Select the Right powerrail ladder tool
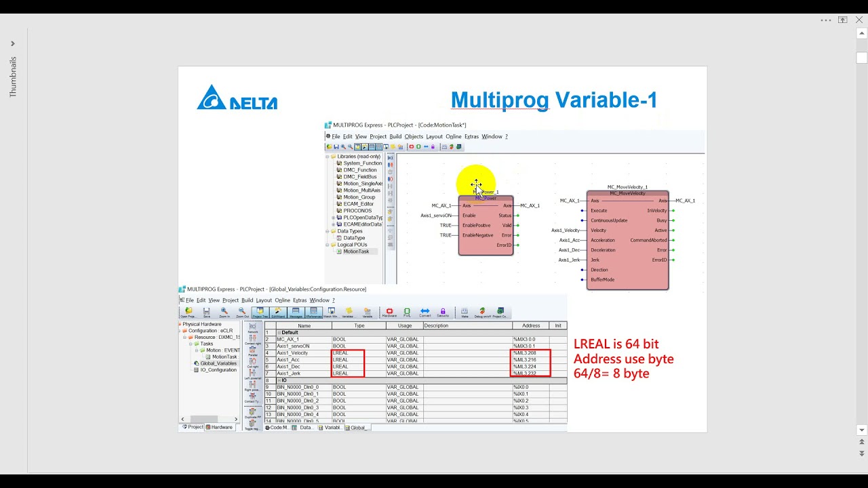868x488 pixels. [x=252, y=386]
